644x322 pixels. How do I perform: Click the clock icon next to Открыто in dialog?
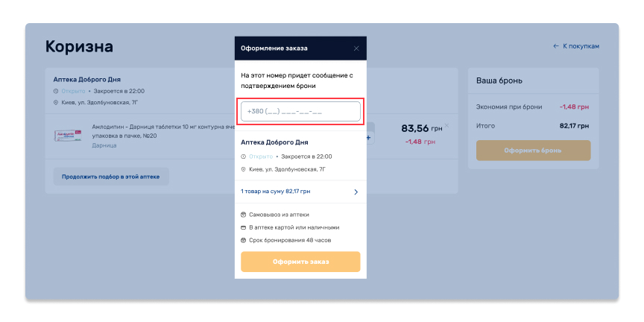244,157
